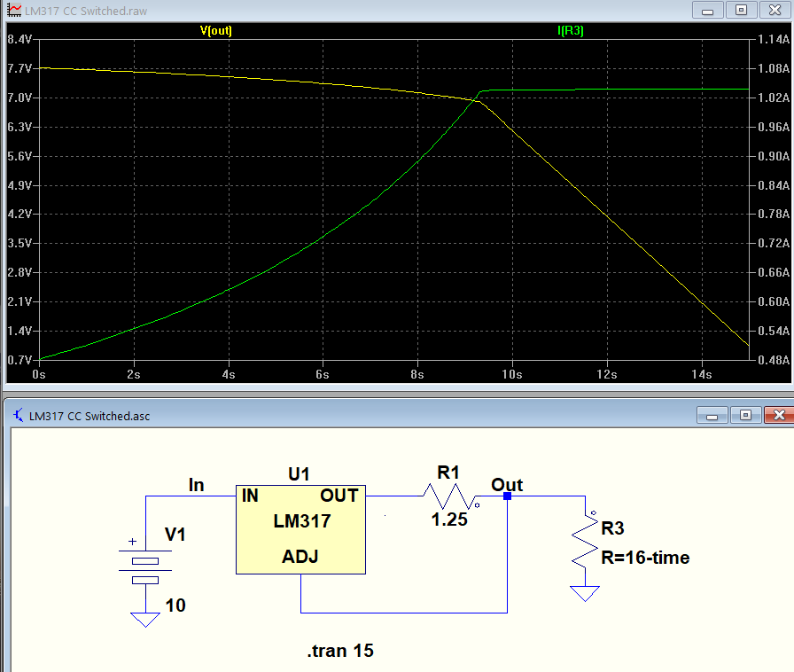
Task: Select the R1 resistor zigzag symbol
Action: pyautogui.click(x=448, y=496)
